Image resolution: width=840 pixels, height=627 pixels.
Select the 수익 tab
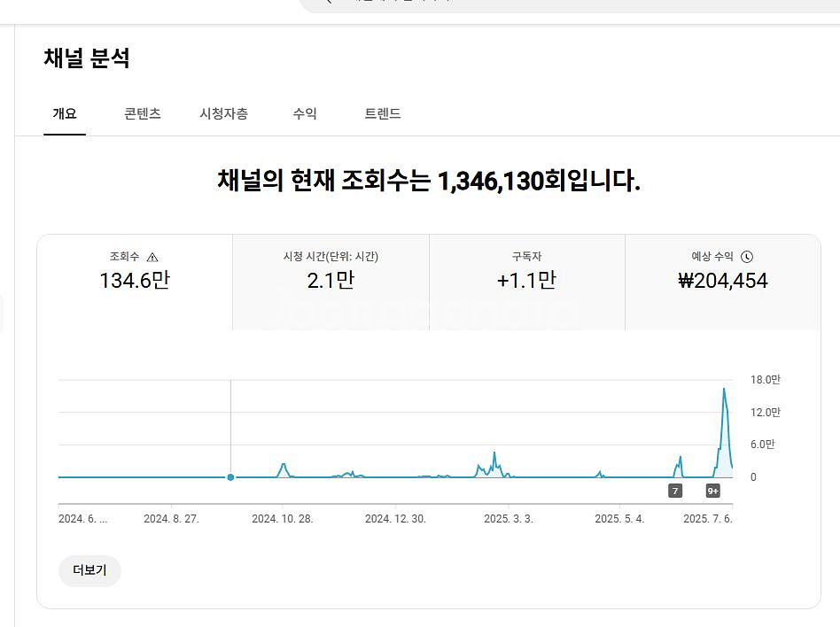coord(305,113)
